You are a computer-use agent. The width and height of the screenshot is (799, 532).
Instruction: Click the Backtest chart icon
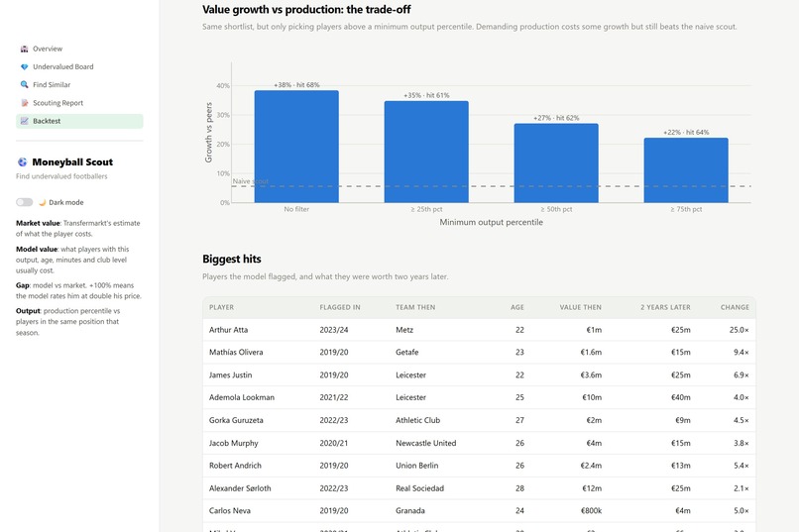24,121
